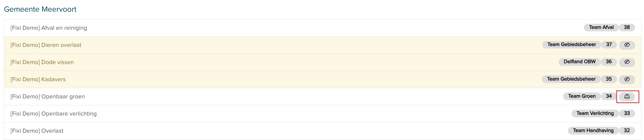Open the [Fixi Demo] Afval en reiniging category
The height and width of the screenshot is (140, 644).
coord(49,28)
